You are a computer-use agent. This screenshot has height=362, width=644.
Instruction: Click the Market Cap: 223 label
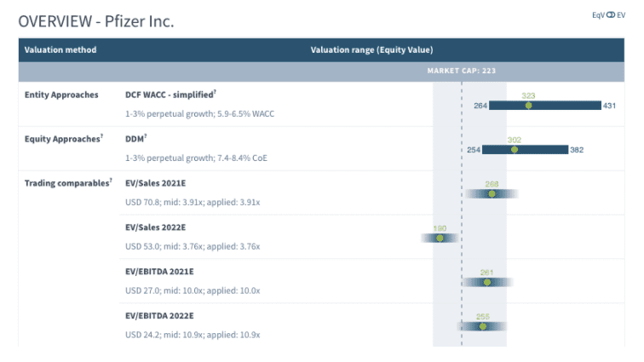(461, 72)
